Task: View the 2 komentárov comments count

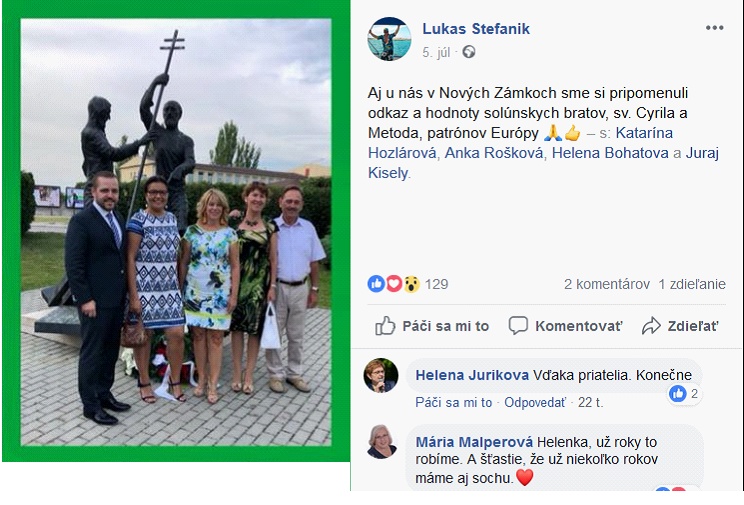Action: 607,284
